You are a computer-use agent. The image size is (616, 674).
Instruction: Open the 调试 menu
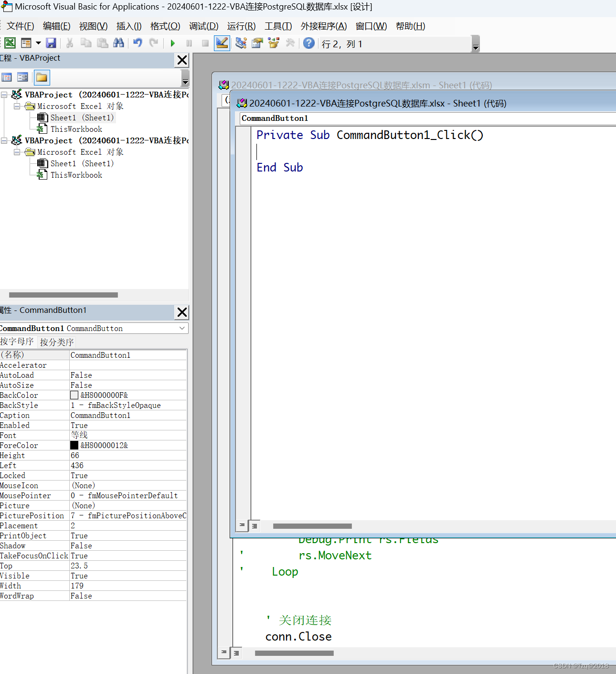coord(204,26)
